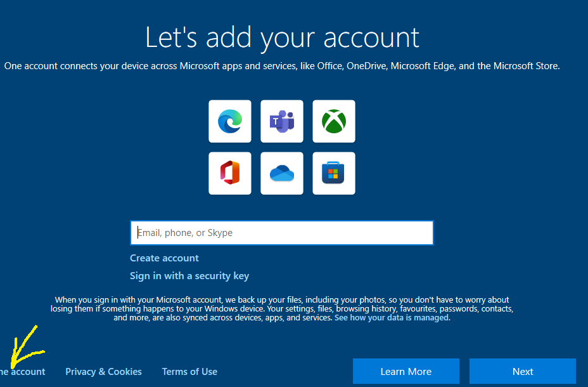Viewport: 588px width, 387px height.
Task: Open the Privacy & Cookies link
Action: (x=103, y=372)
